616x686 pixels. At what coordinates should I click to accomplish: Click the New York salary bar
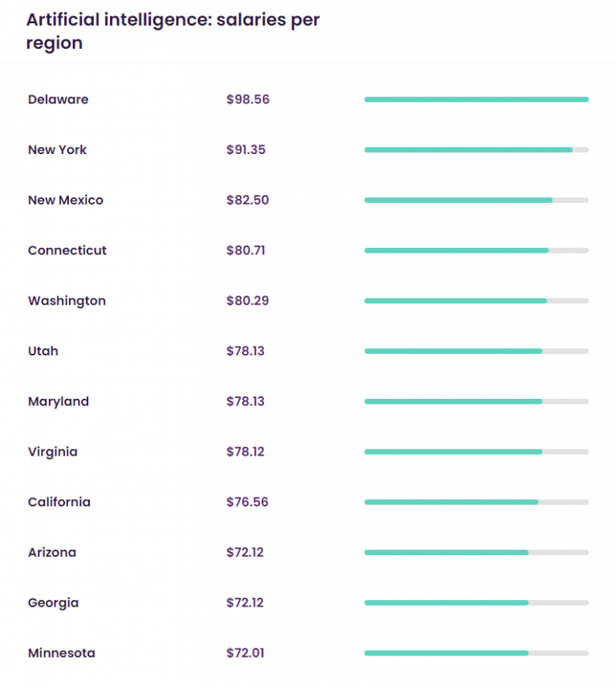[476, 150]
